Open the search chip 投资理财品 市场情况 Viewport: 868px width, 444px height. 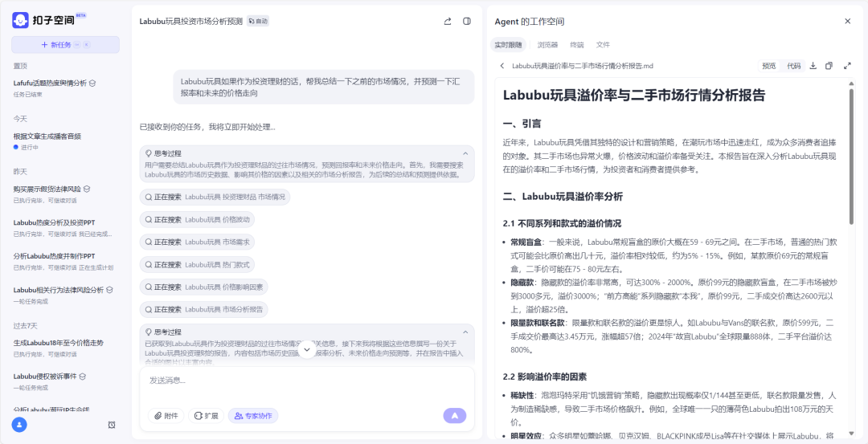click(215, 197)
